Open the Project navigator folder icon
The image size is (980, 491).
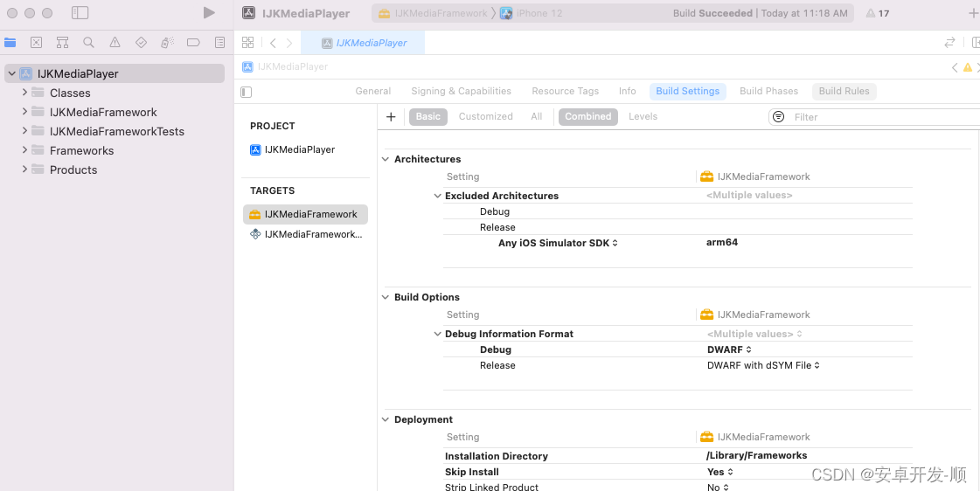click(x=10, y=43)
